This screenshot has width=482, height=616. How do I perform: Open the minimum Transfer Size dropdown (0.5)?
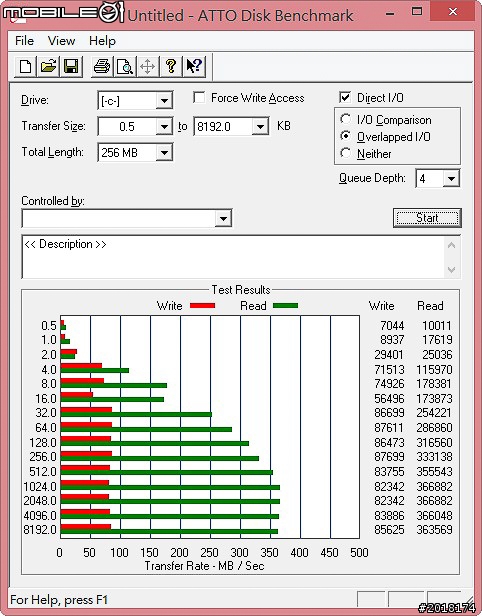pyautogui.click(x=164, y=126)
